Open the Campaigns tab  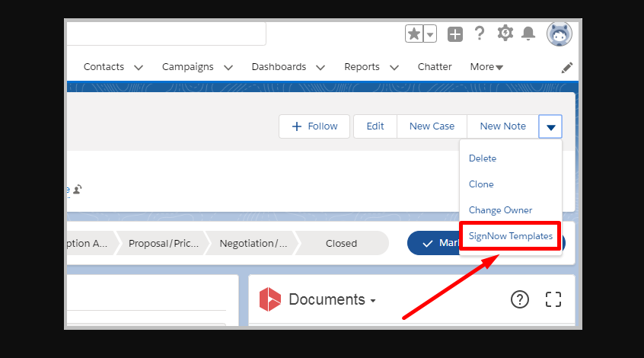click(188, 67)
